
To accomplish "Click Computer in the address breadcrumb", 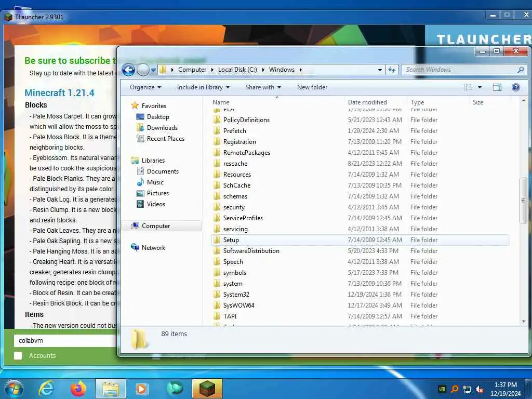I will point(192,70).
